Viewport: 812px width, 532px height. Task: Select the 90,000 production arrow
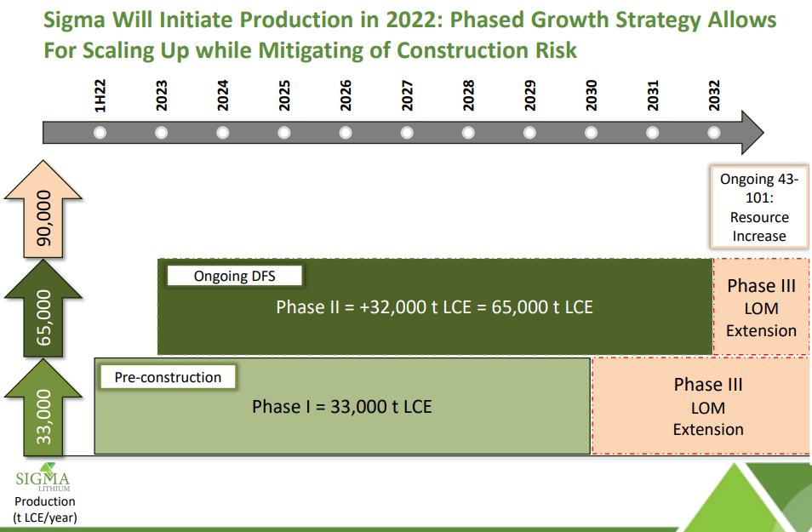[x=43, y=209]
